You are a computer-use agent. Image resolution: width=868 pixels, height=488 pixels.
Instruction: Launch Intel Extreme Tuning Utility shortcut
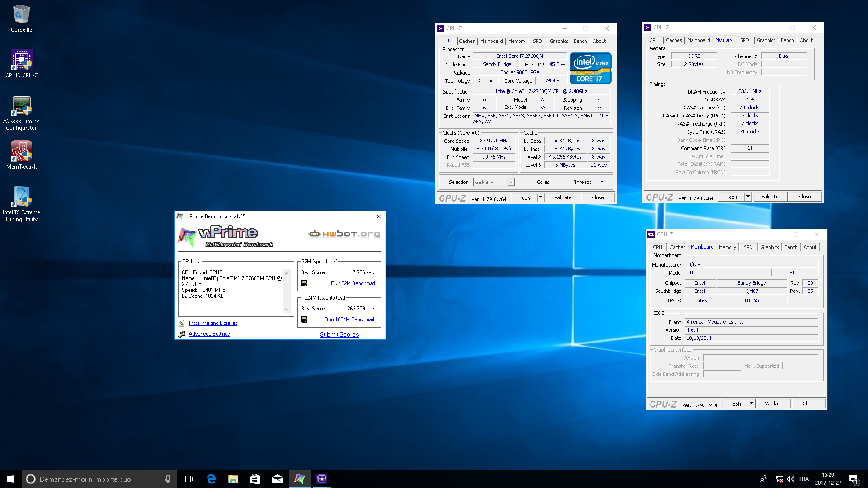click(21, 204)
